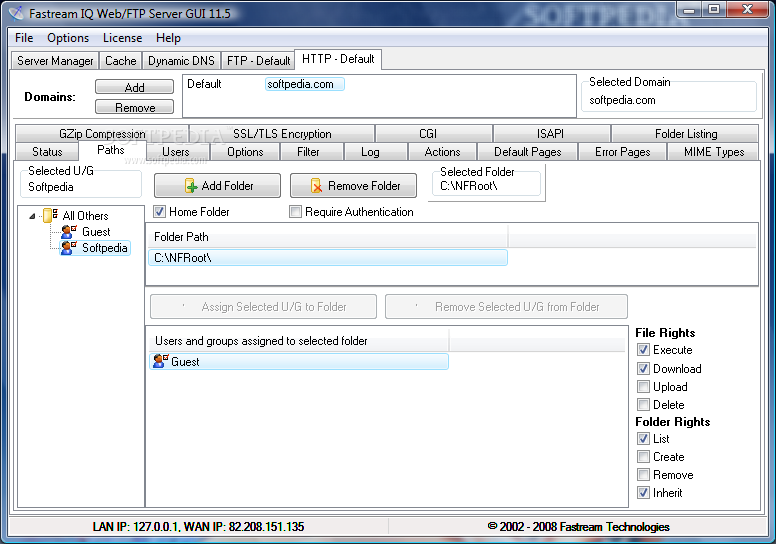This screenshot has width=776, height=544.
Task: Open the Dynamic DNS tab
Action: (181, 61)
